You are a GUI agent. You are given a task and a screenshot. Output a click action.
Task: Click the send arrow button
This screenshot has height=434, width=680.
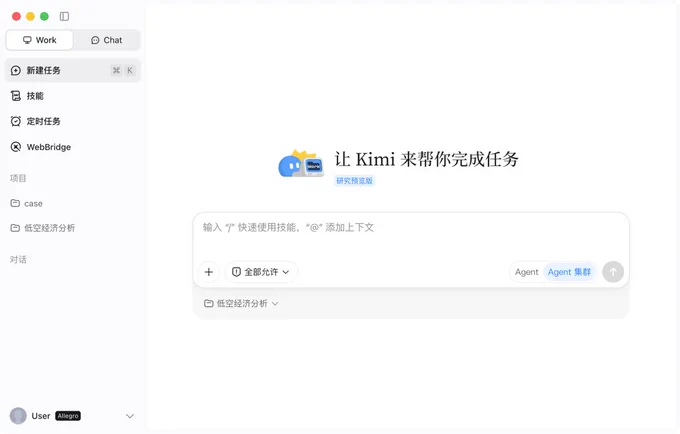613,272
